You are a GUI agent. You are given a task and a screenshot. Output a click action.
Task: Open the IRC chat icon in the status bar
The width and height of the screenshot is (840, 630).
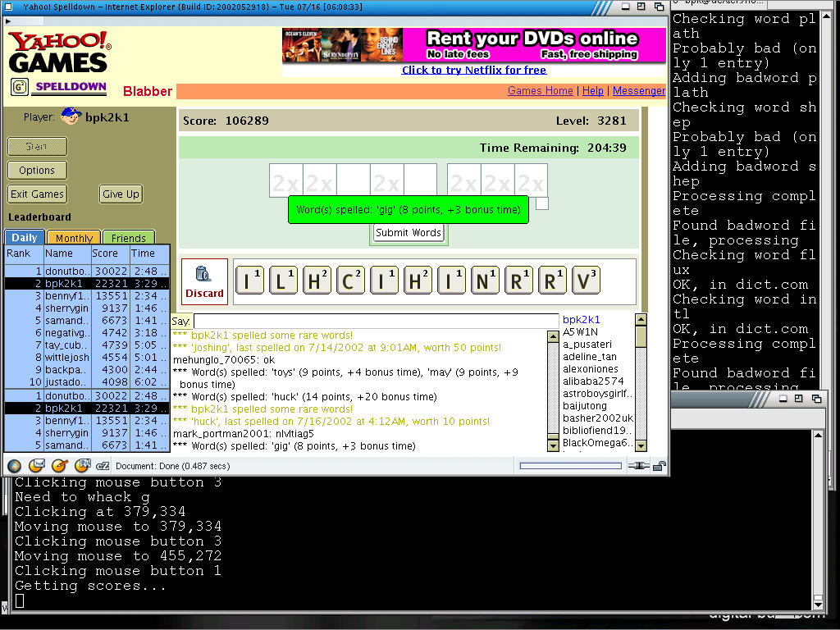point(103,466)
